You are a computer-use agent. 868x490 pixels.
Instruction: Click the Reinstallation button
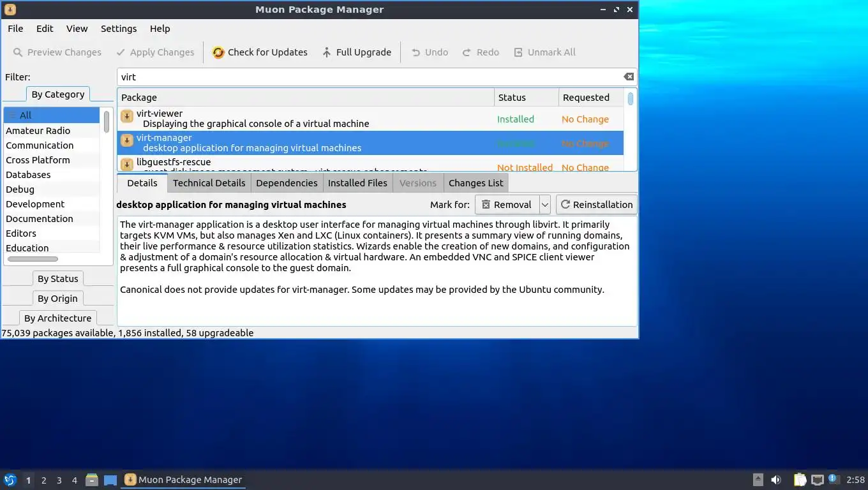(x=597, y=205)
